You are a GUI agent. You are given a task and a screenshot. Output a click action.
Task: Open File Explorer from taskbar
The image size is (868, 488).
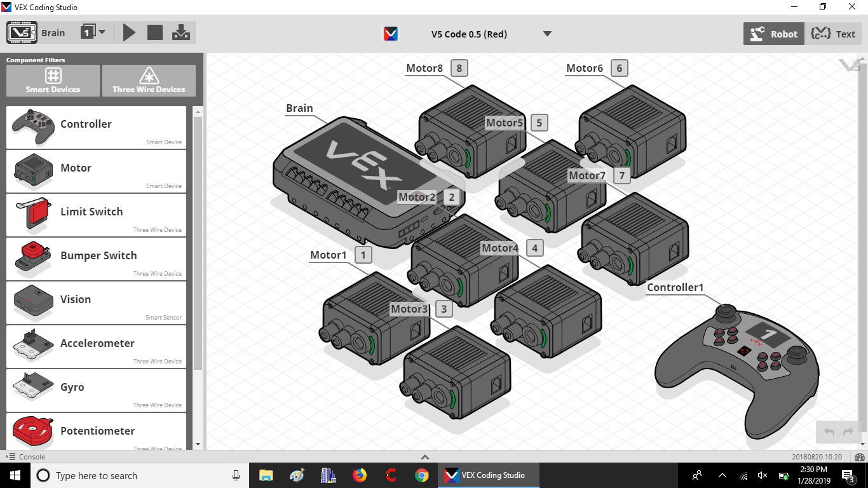click(266, 475)
